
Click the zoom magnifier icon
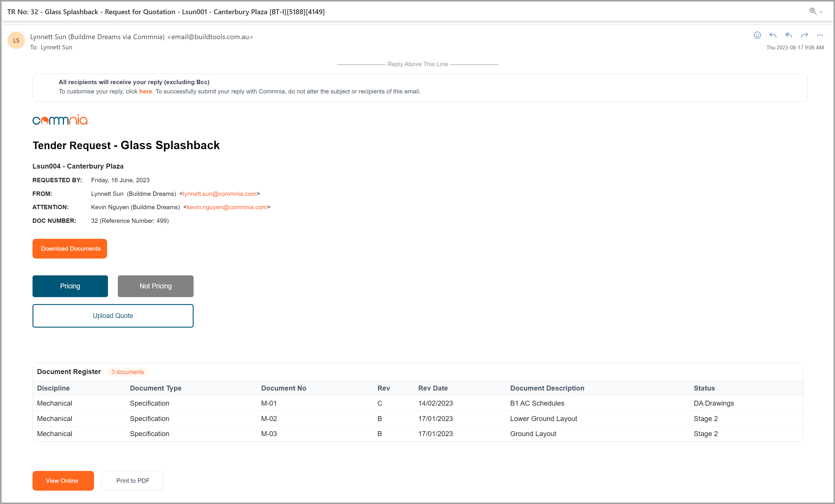(813, 11)
